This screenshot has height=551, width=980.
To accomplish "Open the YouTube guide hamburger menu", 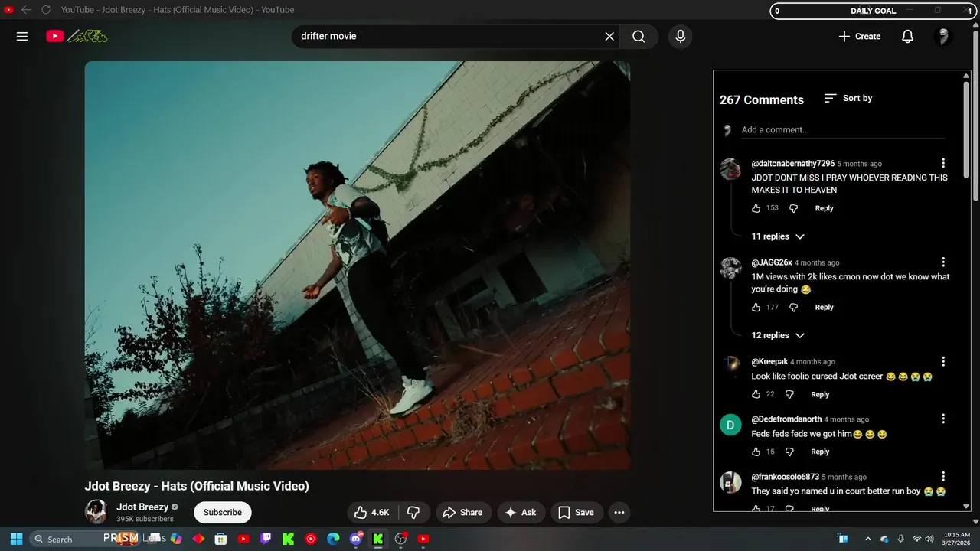I will pyautogui.click(x=22, y=36).
